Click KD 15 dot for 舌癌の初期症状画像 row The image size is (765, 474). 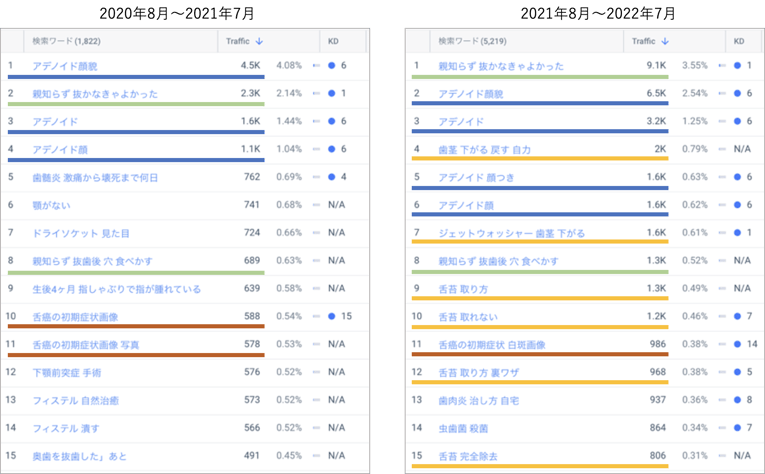[x=332, y=316]
